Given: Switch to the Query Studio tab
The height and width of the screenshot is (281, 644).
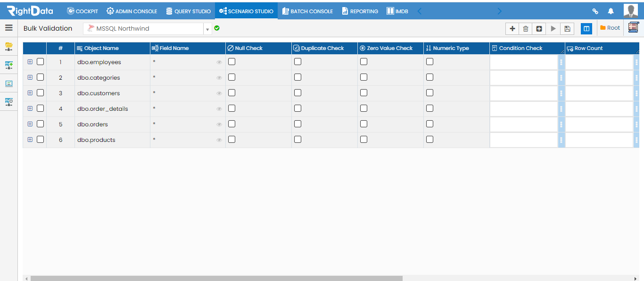Looking at the screenshot, I should [188, 11].
